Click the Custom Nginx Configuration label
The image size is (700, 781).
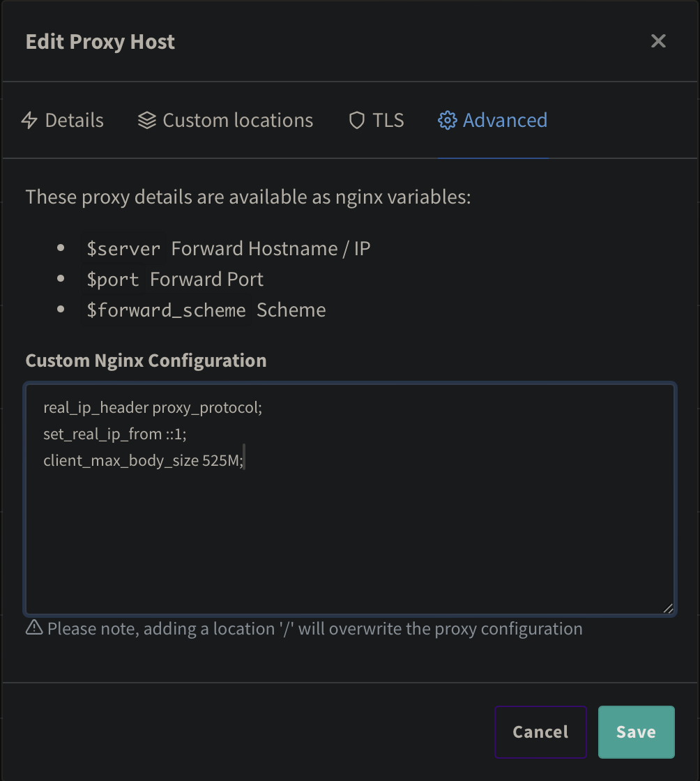coord(146,361)
